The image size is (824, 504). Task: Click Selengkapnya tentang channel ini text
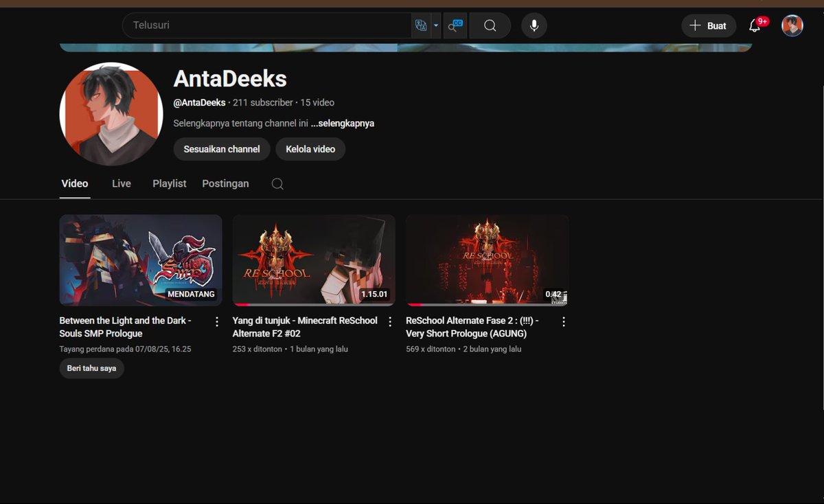pyautogui.click(x=240, y=124)
